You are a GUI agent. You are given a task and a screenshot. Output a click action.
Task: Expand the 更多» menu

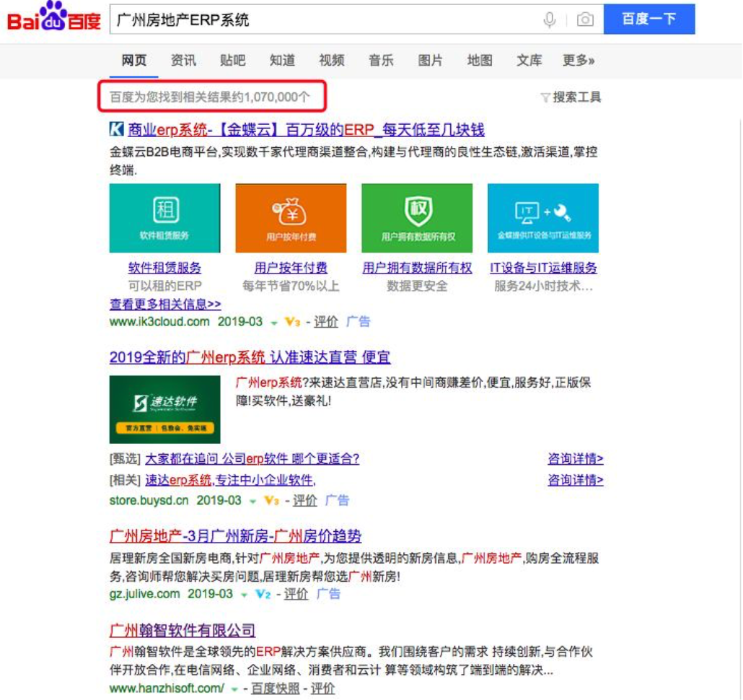click(579, 60)
